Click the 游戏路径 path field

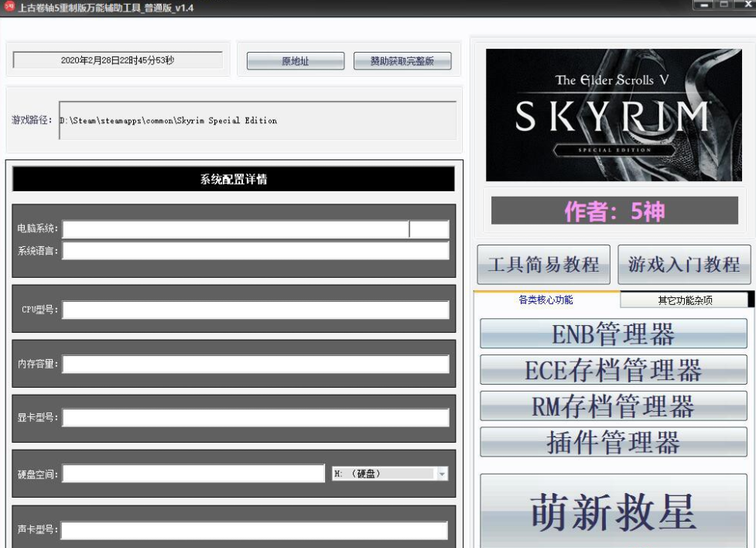click(258, 121)
